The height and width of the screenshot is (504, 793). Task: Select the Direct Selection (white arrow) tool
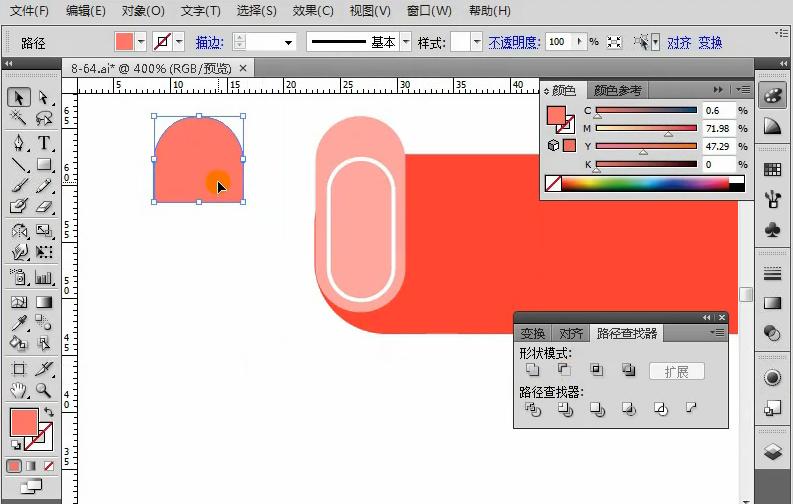pyautogui.click(x=44, y=97)
